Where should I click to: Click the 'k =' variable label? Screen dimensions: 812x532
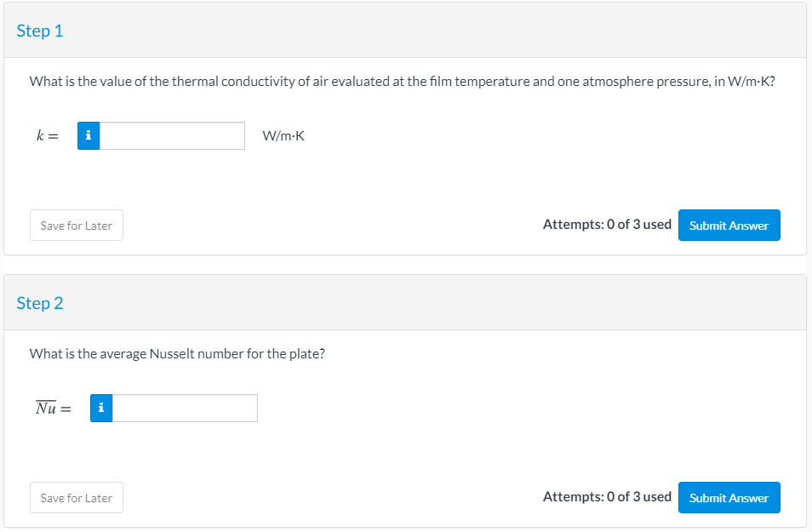click(x=47, y=136)
